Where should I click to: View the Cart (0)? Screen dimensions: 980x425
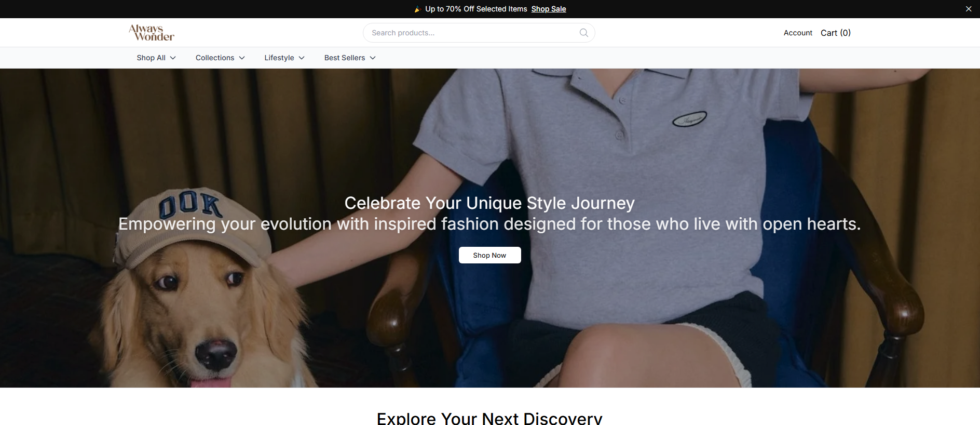[836, 33]
